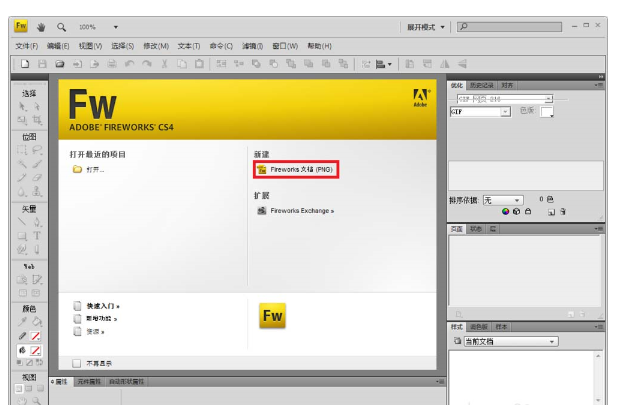Select the Crop tool
This screenshot has height=407, width=624.
coord(37,120)
